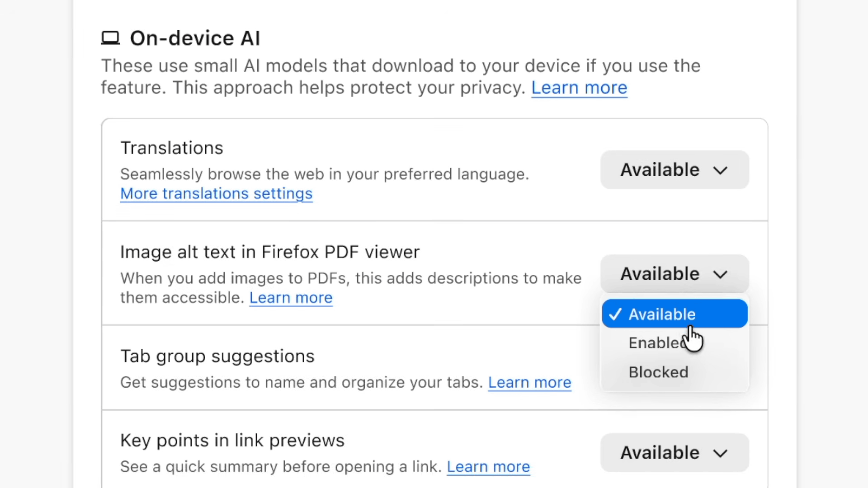
Task: Click the Translations setting title
Action: 172,148
